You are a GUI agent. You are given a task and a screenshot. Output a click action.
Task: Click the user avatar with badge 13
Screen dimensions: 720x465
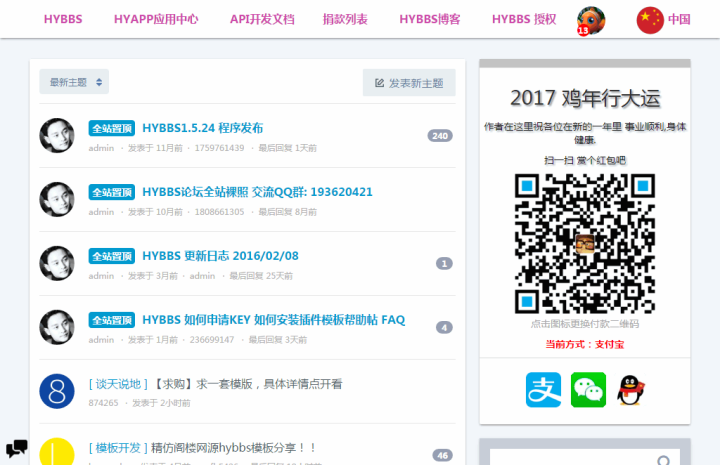tap(591, 21)
